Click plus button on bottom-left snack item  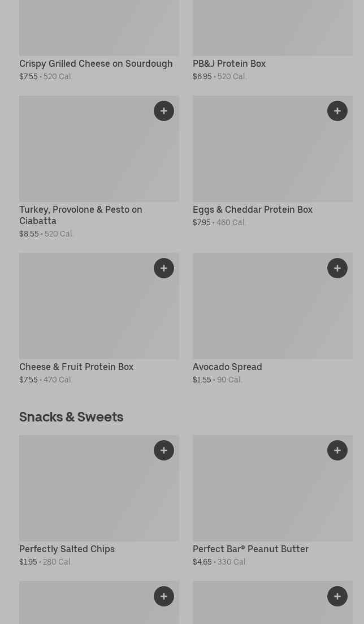click(x=164, y=596)
